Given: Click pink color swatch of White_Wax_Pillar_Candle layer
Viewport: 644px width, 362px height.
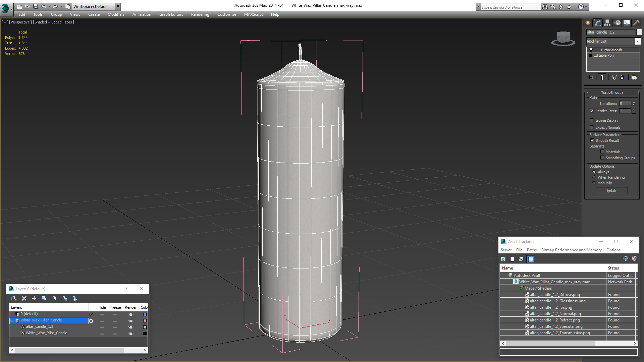Looking at the screenshot, I should (145, 321).
